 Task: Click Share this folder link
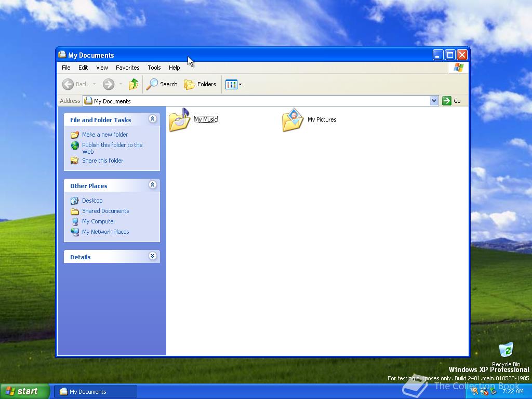102,161
